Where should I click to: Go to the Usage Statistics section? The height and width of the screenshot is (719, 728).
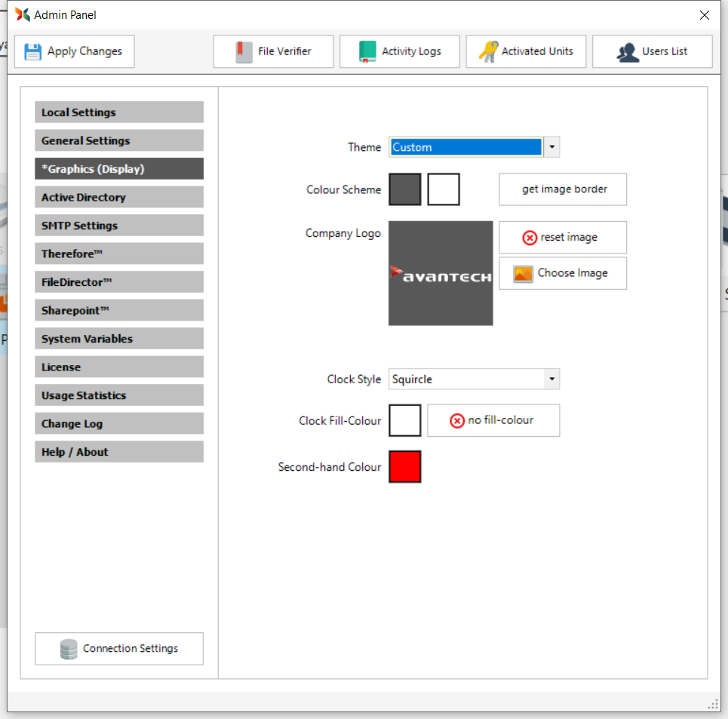click(118, 395)
